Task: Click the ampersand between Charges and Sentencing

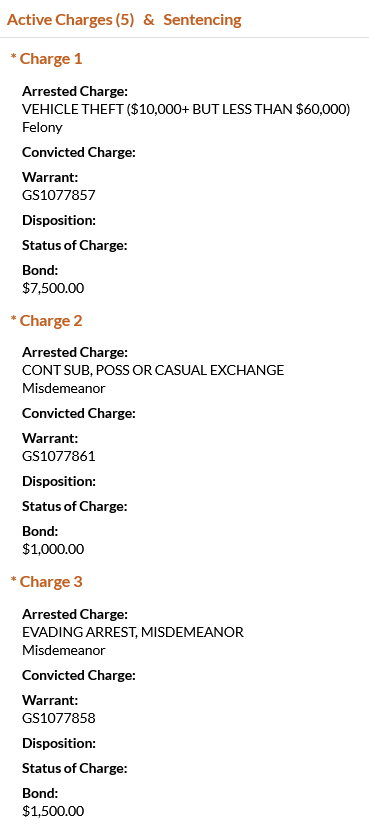Action: point(149,20)
